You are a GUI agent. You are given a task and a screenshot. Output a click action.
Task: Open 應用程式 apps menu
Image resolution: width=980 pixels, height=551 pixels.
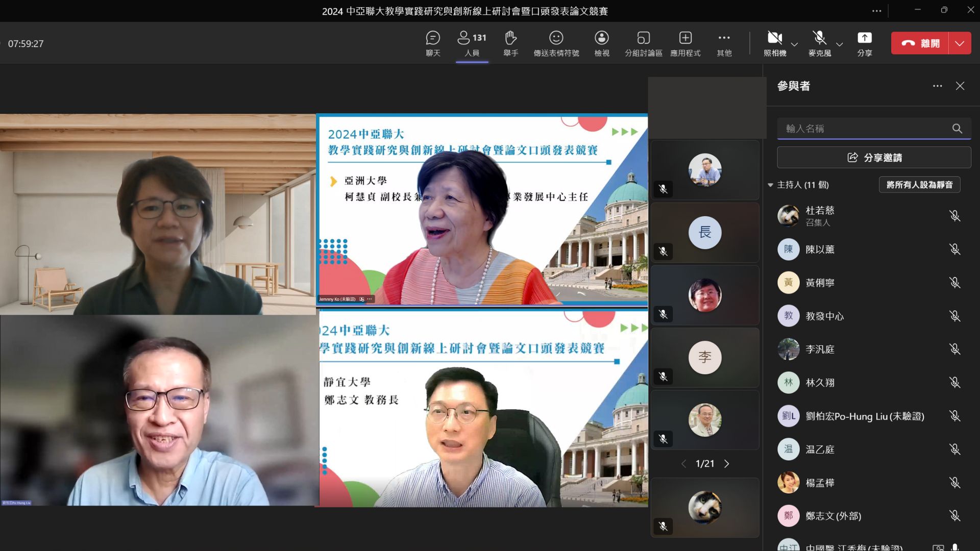(685, 43)
